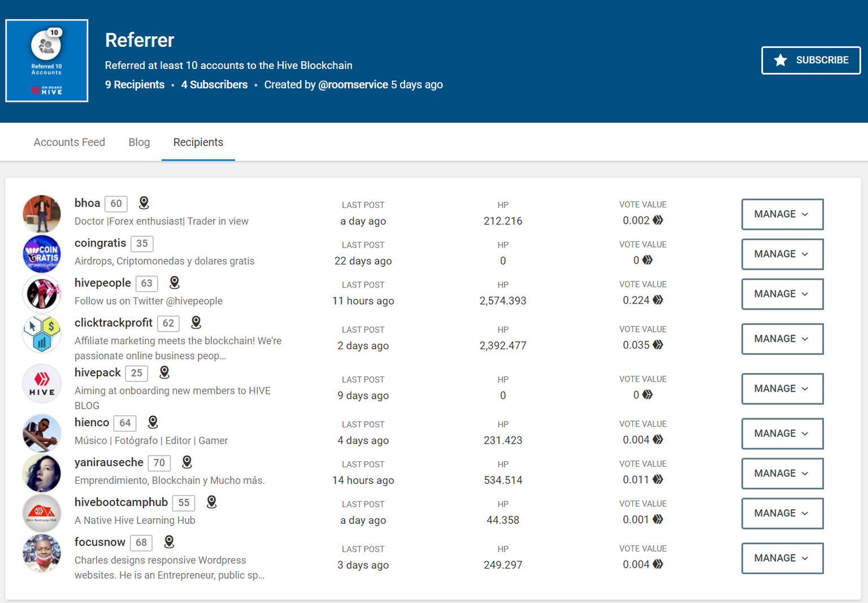Click the badge location icon beside hivepeople

click(175, 283)
